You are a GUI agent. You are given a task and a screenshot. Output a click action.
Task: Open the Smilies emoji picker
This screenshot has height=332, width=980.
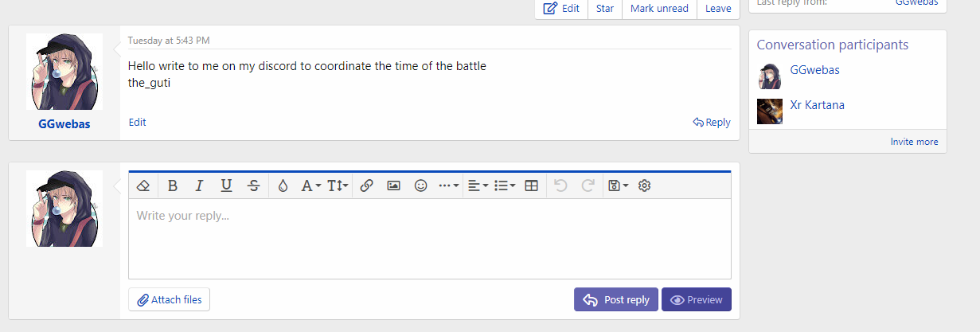coord(421,186)
